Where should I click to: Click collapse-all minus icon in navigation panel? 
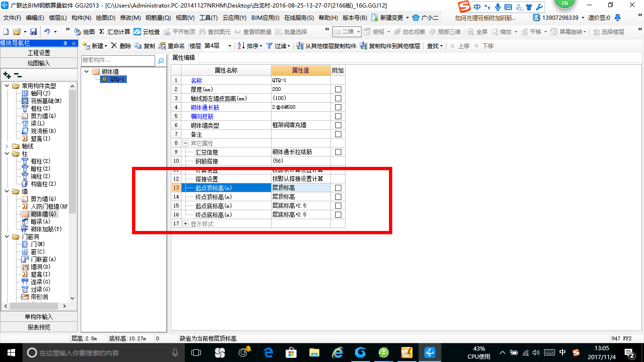pyautogui.click(x=17, y=74)
